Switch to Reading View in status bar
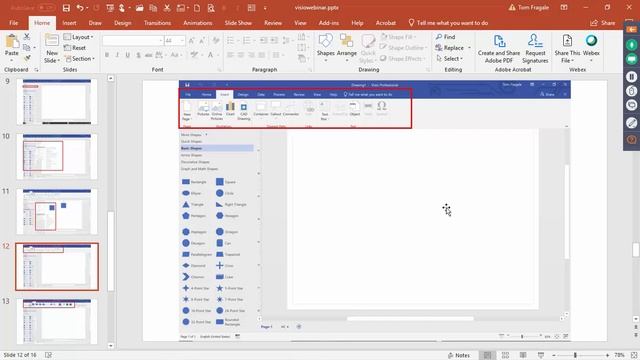The height and width of the screenshot is (360, 640). coord(523,355)
